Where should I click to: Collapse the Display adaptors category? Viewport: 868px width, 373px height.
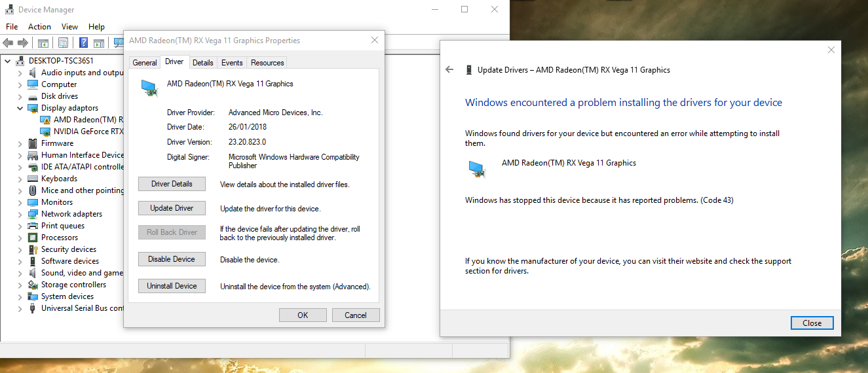20,108
